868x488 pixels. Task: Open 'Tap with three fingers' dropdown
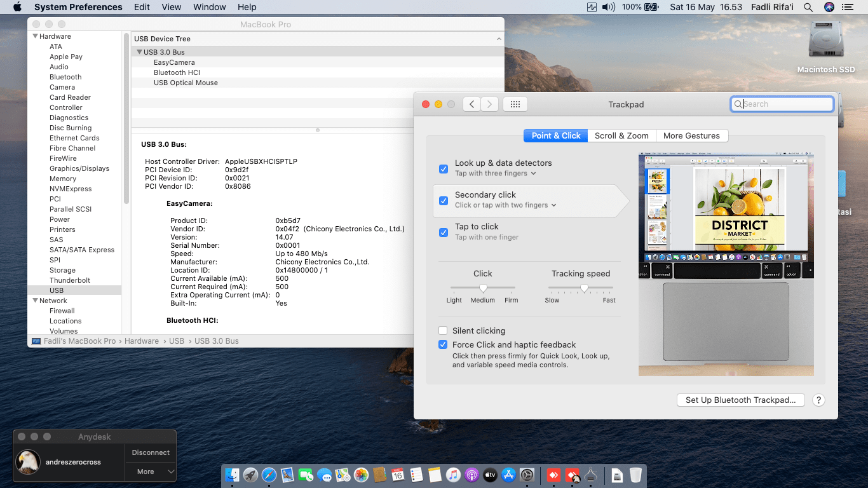tap(496, 173)
